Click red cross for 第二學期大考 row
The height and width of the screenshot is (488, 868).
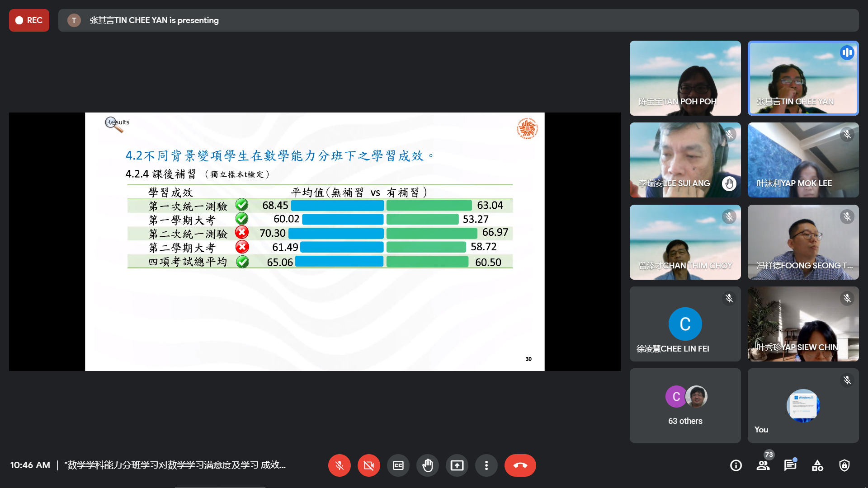click(242, 247)
